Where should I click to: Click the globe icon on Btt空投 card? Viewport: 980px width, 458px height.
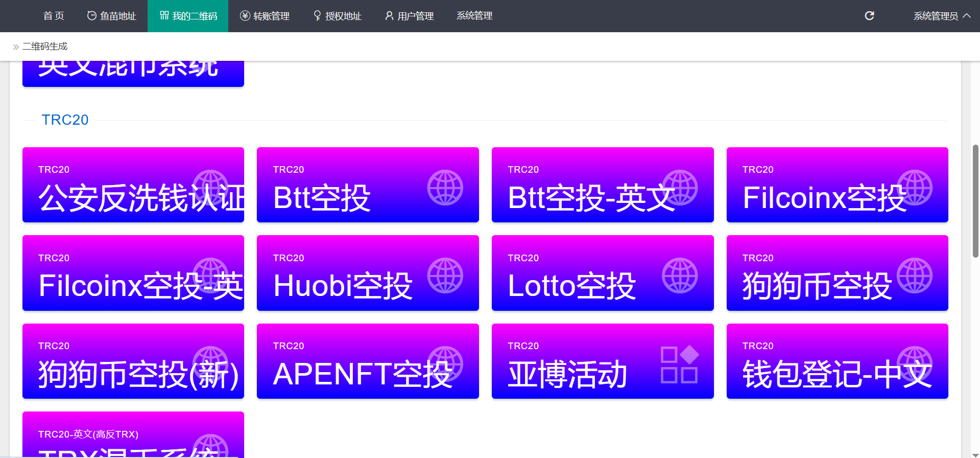445,188
